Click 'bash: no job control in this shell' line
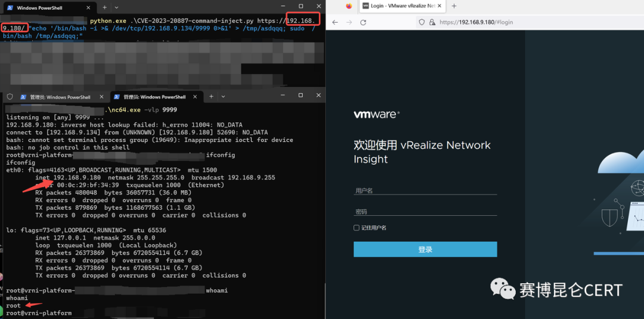 click(68, 147)
